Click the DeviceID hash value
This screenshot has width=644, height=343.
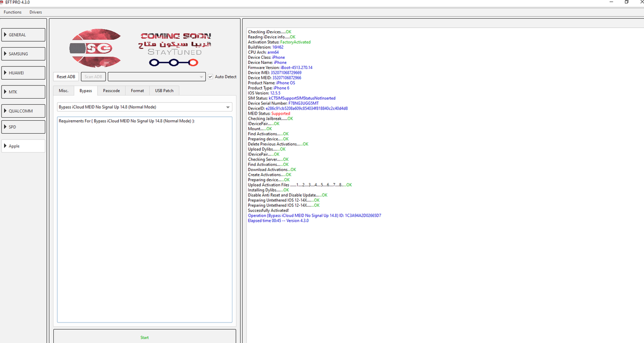(x=306, y=108)
